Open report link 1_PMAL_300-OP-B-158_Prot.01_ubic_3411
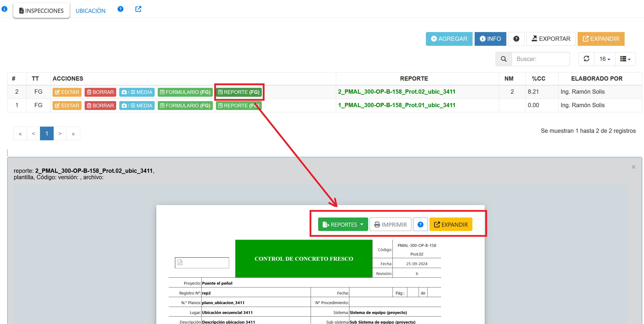The image size is (644, 324). pos(396,105)
